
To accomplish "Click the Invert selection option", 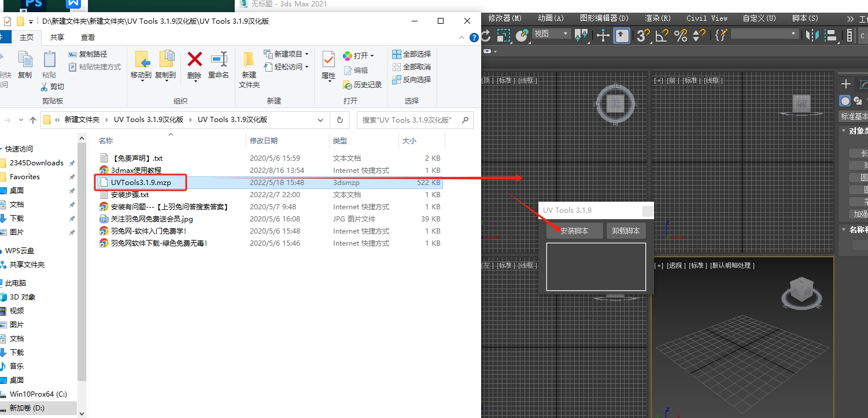I will (x=411, y=79).
